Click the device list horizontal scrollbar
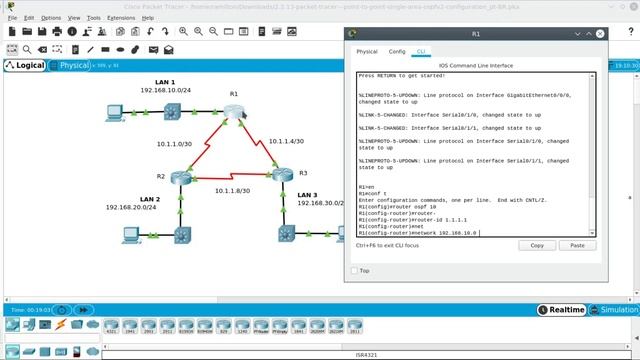 tap(366, 347)
